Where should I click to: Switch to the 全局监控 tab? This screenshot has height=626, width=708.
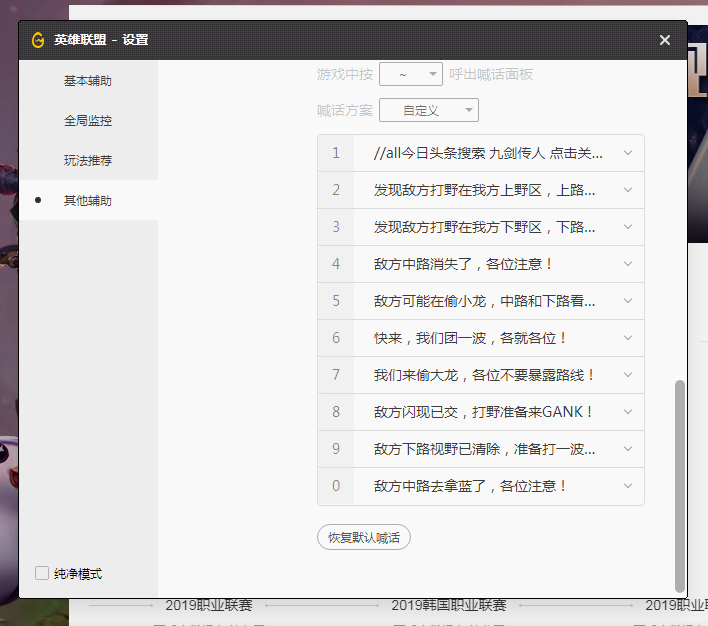88,120
